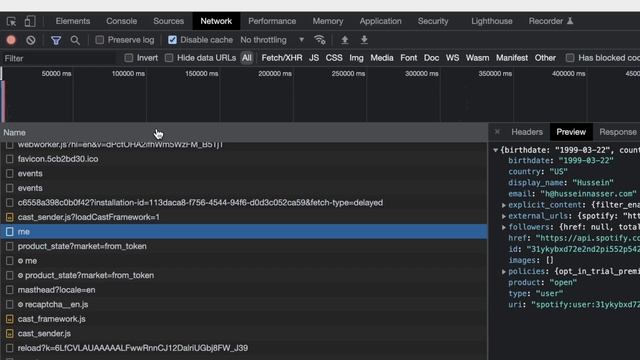Toggle the device toolbar icon

point(30,21)
